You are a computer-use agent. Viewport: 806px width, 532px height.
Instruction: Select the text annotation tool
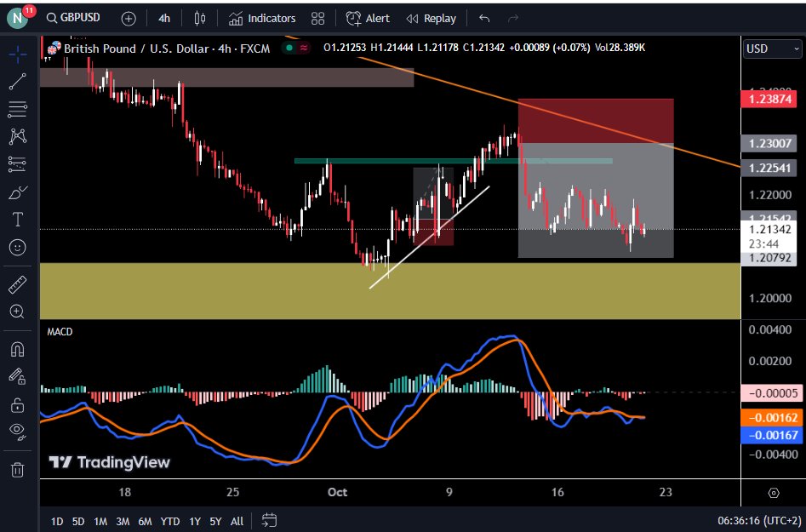18,220
